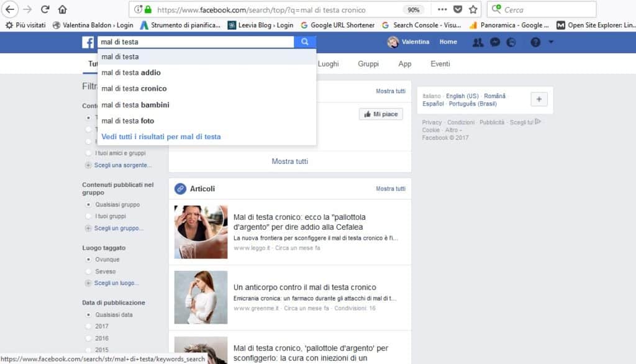Open article 'Un anticorpo contro il mal di testa cronico'
Viewport: 636px width, 364px height.
point(304,288)
